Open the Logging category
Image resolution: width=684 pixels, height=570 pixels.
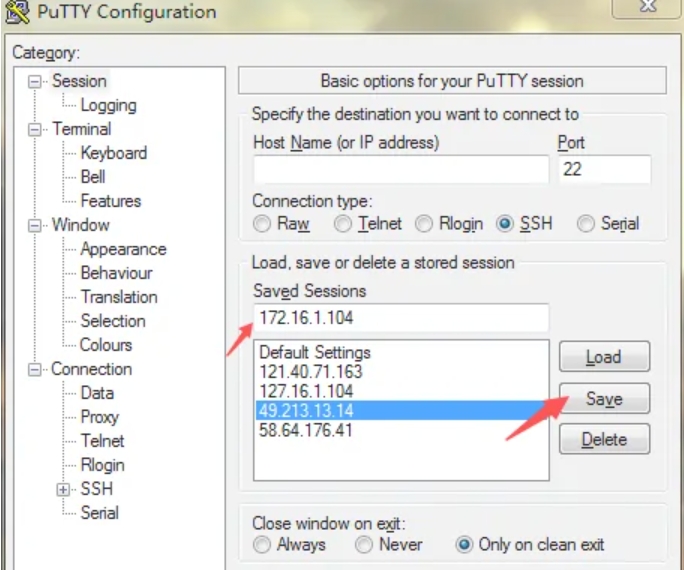click(109, 105)
